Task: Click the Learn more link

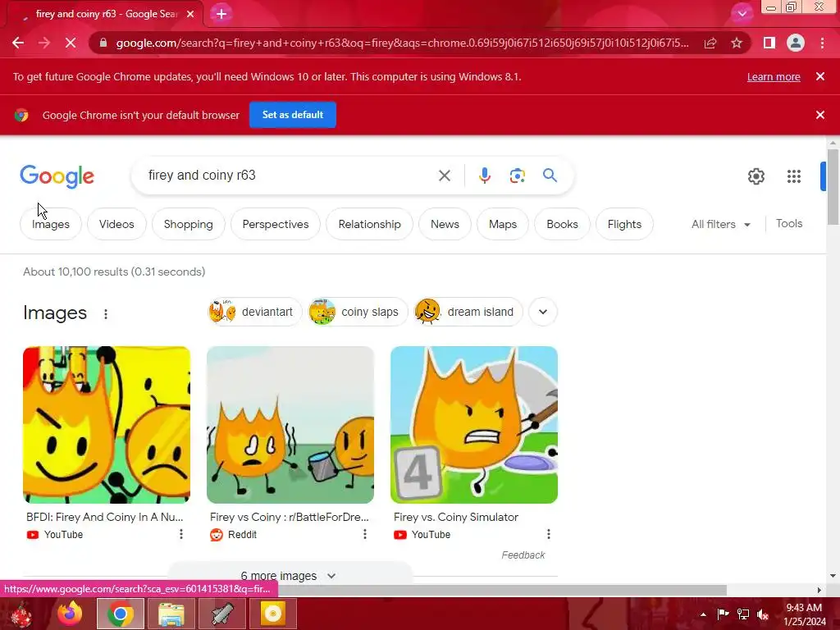Action: [x=774, y=76]
